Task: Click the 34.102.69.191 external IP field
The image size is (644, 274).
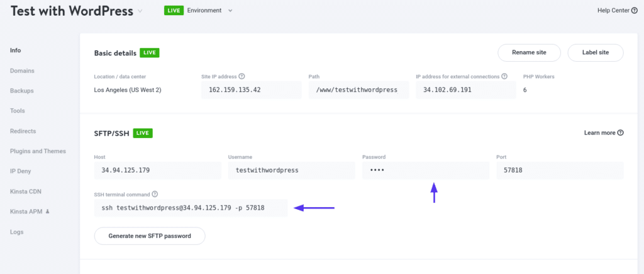Action: point(466,90)
